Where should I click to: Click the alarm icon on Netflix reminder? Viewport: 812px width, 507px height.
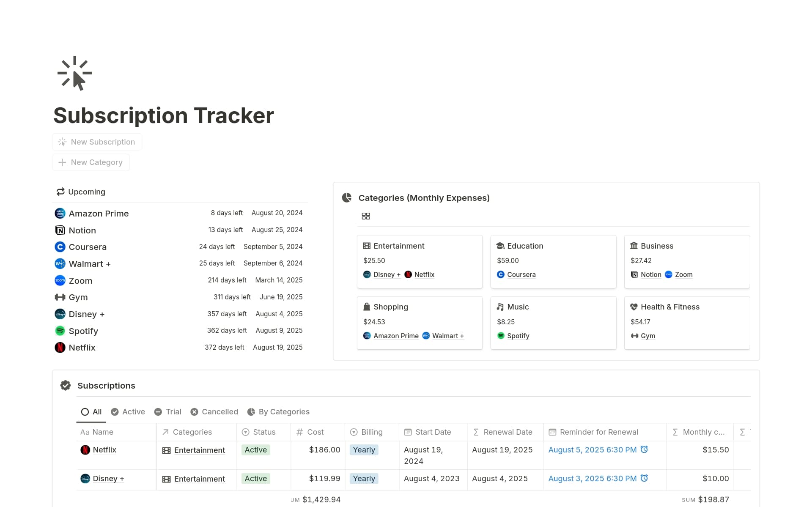(644, 449)
